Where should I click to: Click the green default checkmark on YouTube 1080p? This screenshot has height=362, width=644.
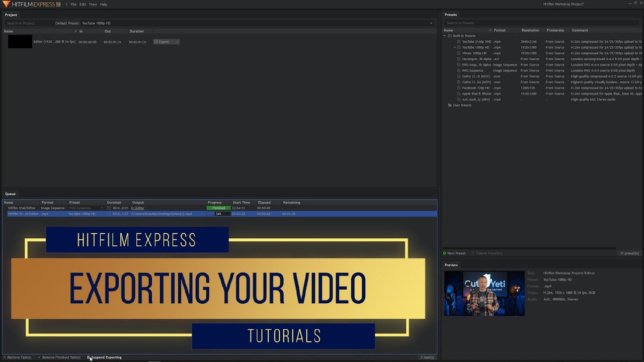pyautogui.click(x=455, y=47)
